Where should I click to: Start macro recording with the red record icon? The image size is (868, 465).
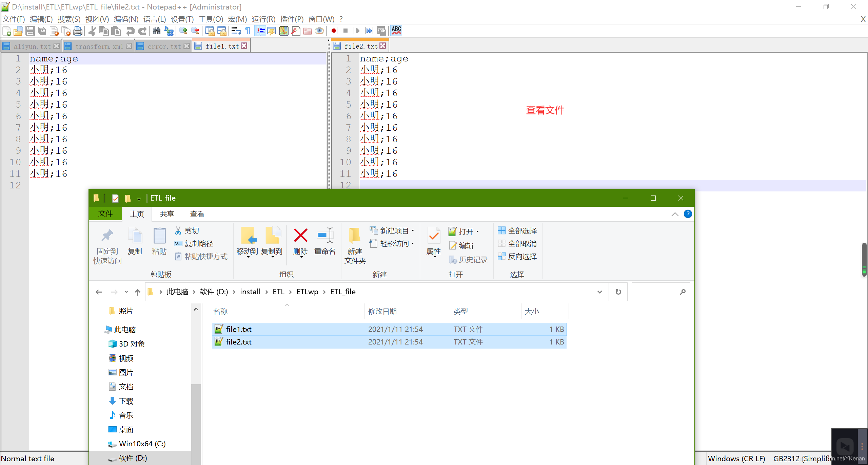pos(333,31)
